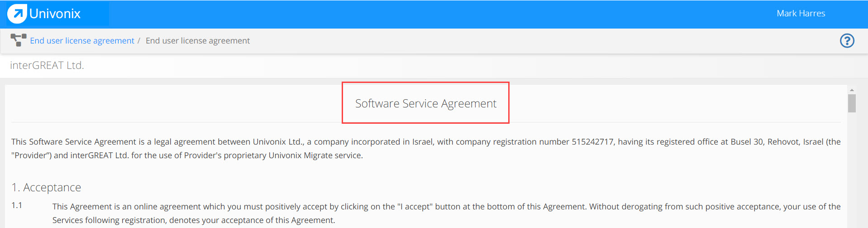Open the help question mark icon
The width and height of the screenshot is (868, 228).
pos(847,41)
